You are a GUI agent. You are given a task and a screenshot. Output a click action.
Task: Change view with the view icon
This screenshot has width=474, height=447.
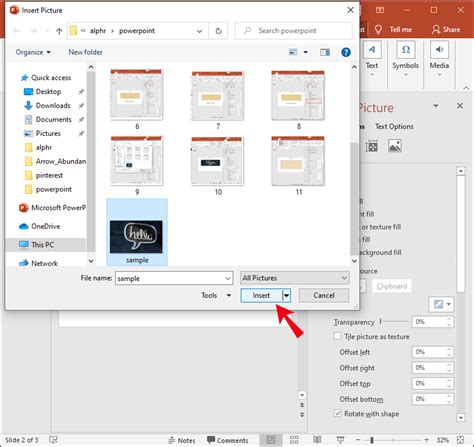[x=293, y=52]
